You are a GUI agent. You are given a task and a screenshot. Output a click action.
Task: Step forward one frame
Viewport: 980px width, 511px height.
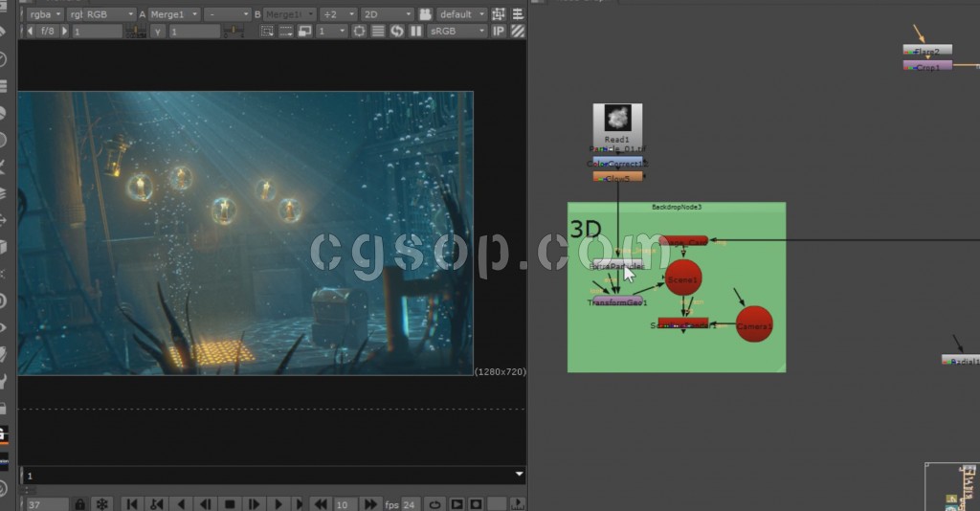[x=254, y=504]
